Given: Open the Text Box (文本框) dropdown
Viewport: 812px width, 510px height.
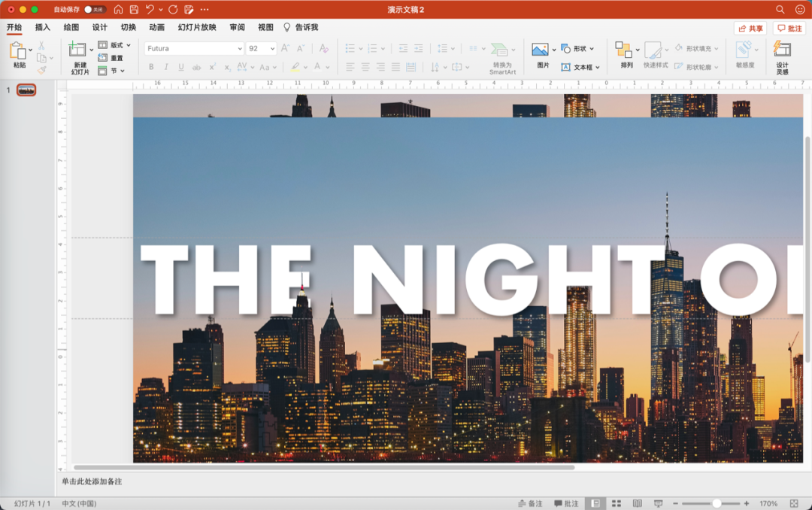Looking at the screenshot, I should pos(598,68).
